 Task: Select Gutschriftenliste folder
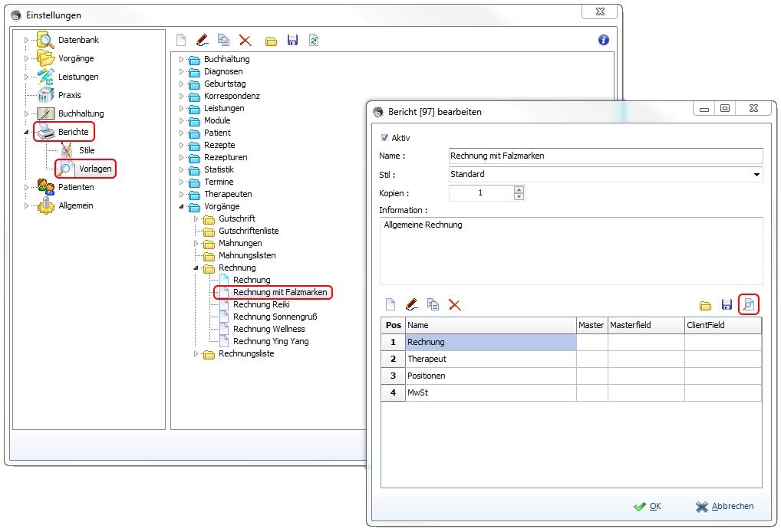tap(249, 231)
